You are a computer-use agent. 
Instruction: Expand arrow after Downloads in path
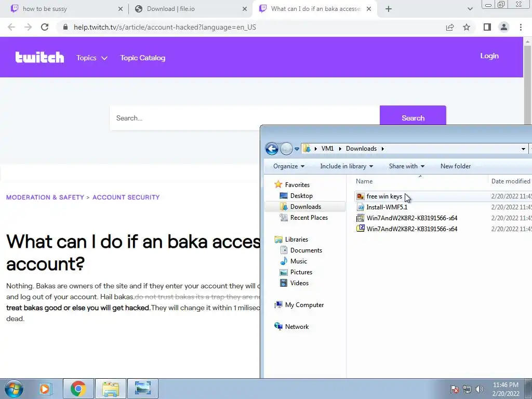(383, 149)
